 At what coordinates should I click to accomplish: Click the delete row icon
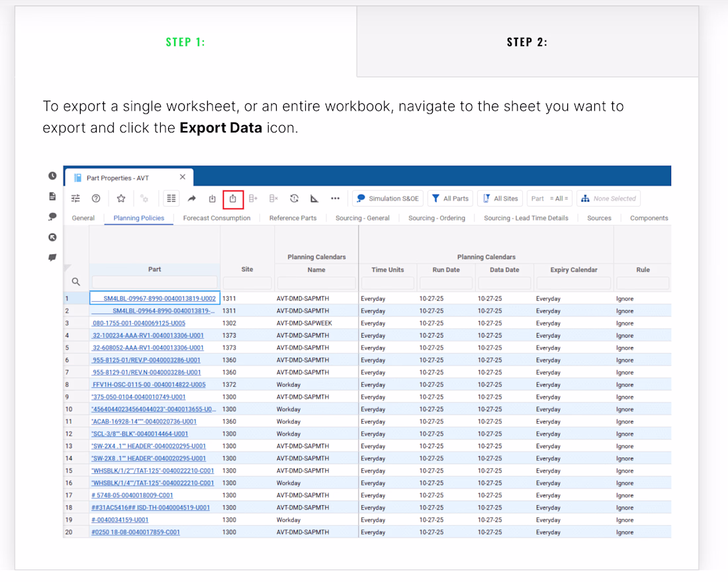pos(273,199)
